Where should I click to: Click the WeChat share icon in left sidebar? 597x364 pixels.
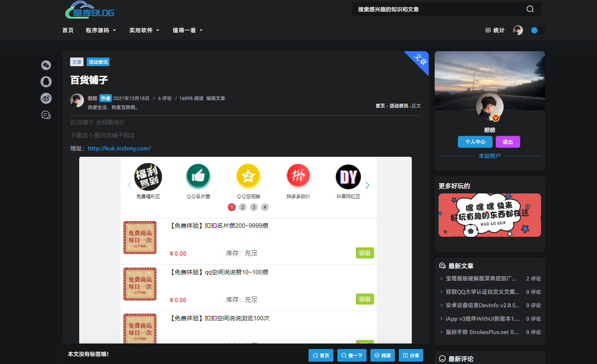(46, 65)
